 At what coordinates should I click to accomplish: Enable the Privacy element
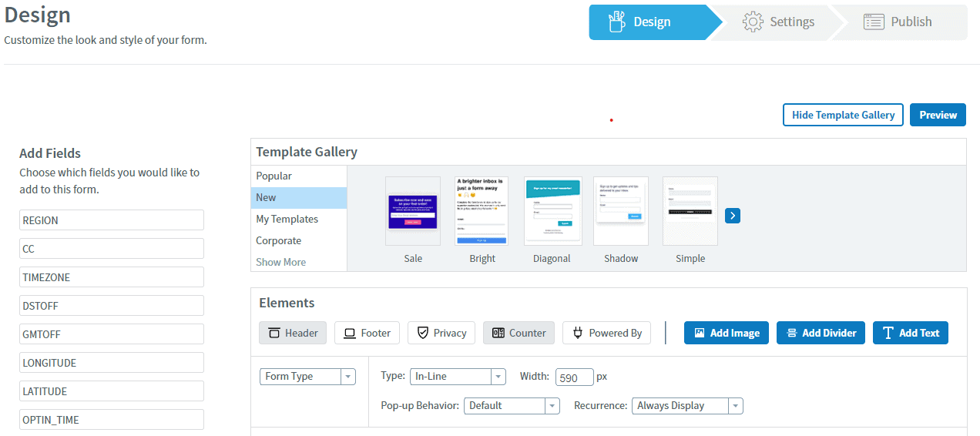(441, 333)
